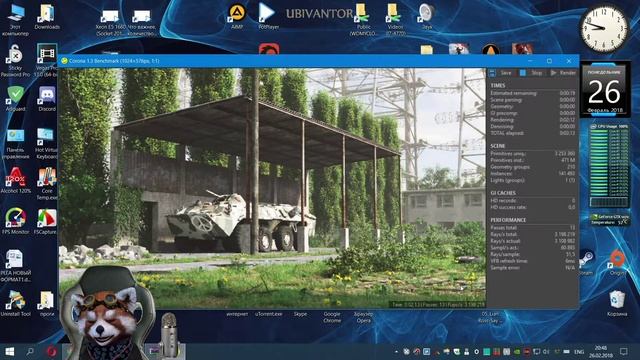640x360 pixels.
Task: Select the speaker sound shortcut icon
Action: click(427, 17)
